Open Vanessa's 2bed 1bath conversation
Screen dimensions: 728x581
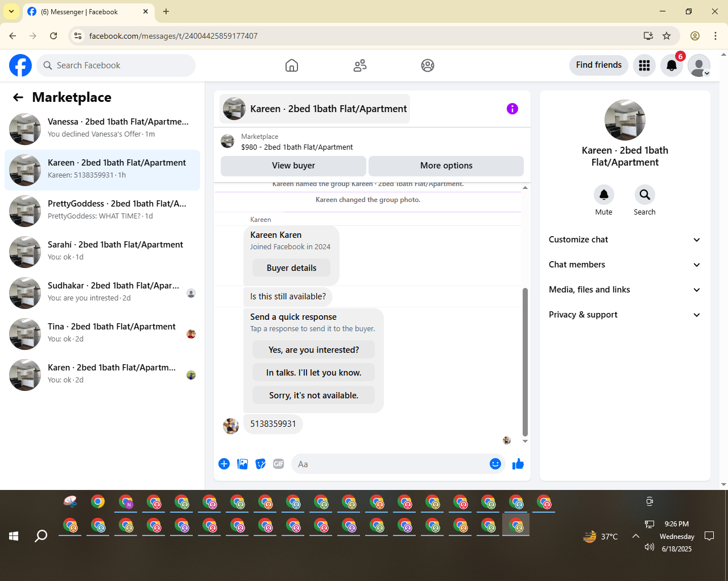click(102, 129)
